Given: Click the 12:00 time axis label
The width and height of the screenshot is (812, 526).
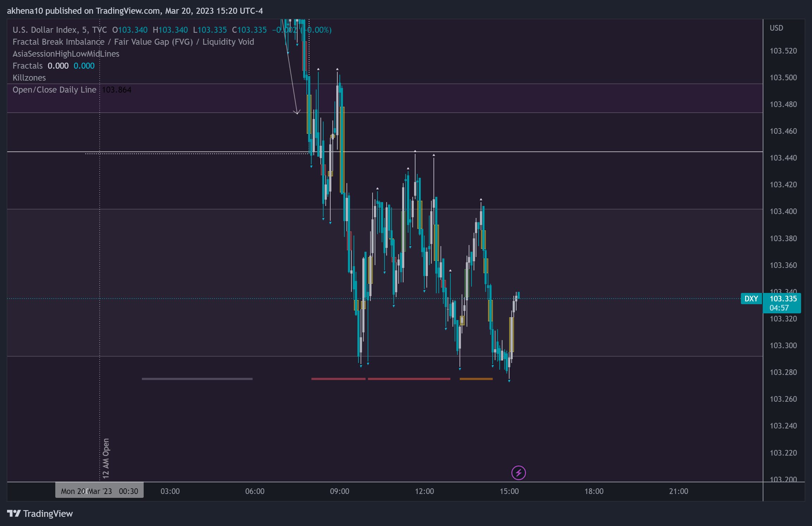Looking at the screenshot, I should tap(424, 491).
